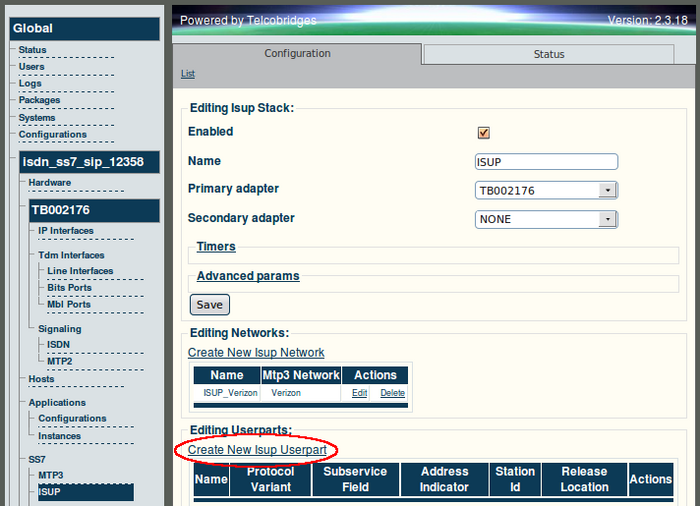This screenshot has height=506, width=700.
Task: Select the Configuration tab
Action: click(297, 54)
